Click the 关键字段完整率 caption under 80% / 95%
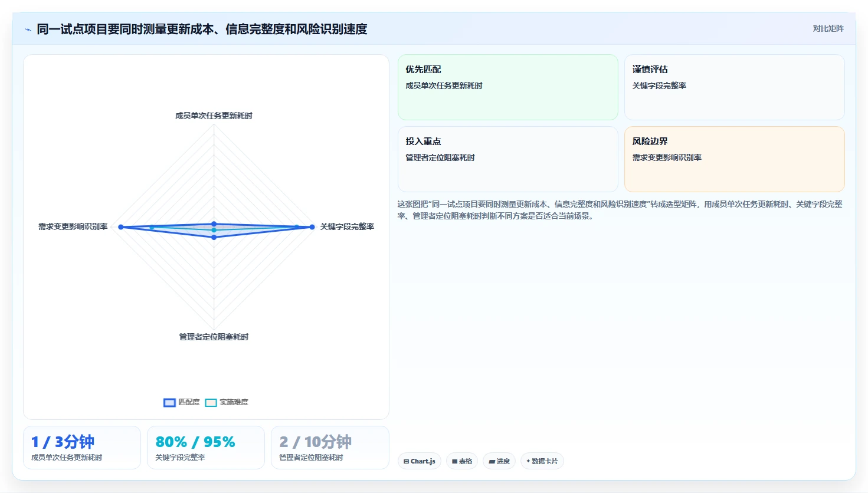This screenshot has width=868, height=493. click(x=180, y=458)
